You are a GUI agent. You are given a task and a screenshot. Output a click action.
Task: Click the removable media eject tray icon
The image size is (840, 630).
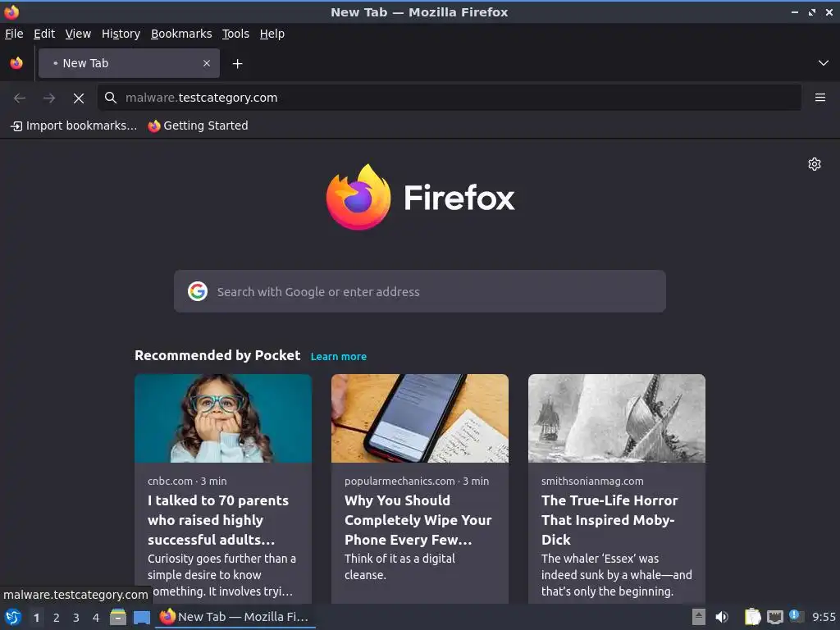click(698, 617)
